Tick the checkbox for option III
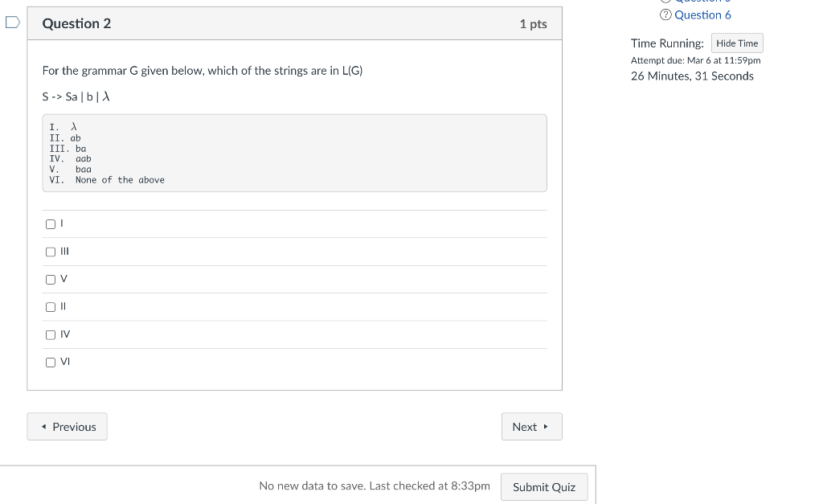Screen dimensions: 823x504 pos(51,252)
